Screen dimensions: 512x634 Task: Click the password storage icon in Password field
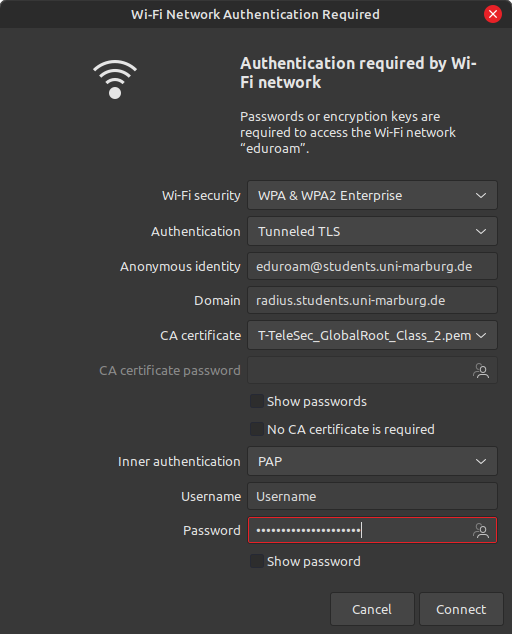click(481, 530)
